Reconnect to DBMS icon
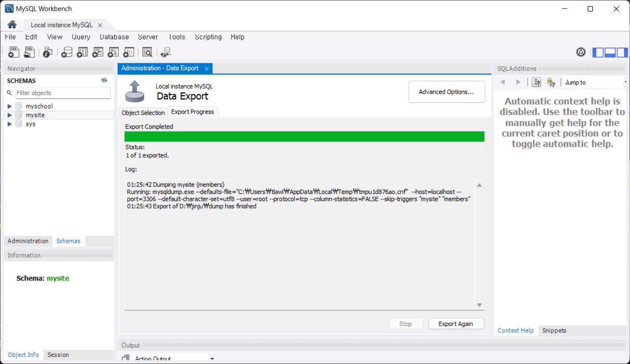Screen dimensions: 630x364 [166, 52]
